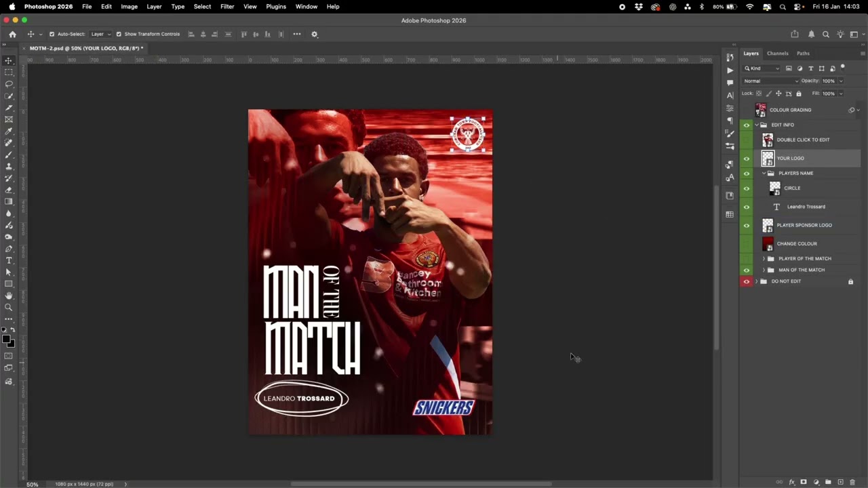Open the Plugins menu

[276, 6]
